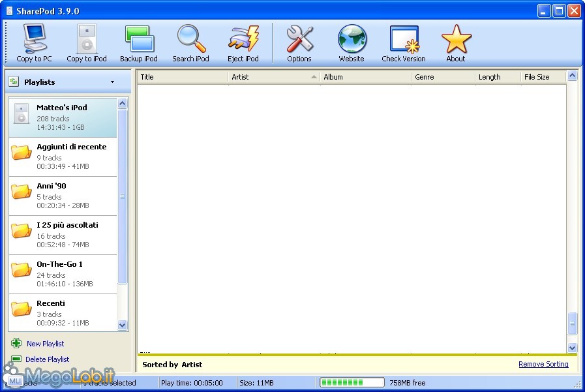Sort tracks by Genre column

443,77
